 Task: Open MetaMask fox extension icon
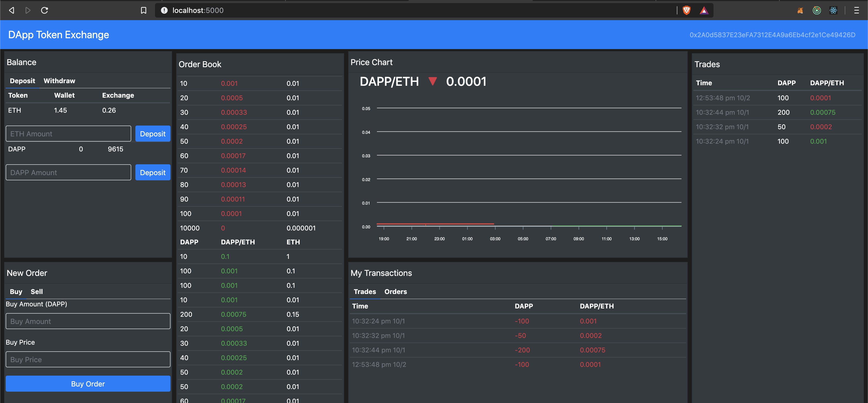coord(800,10)
